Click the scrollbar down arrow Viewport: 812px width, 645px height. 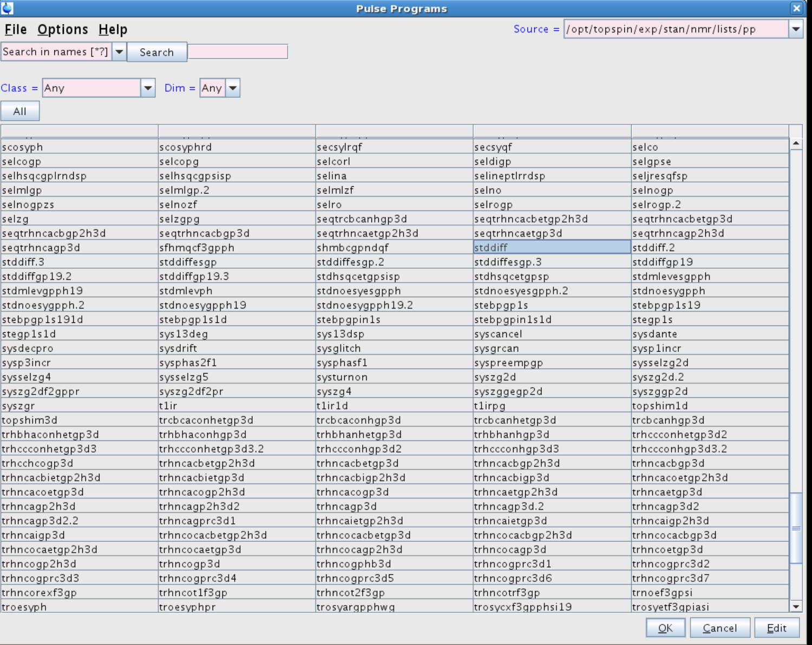click(x=796, y=607)
